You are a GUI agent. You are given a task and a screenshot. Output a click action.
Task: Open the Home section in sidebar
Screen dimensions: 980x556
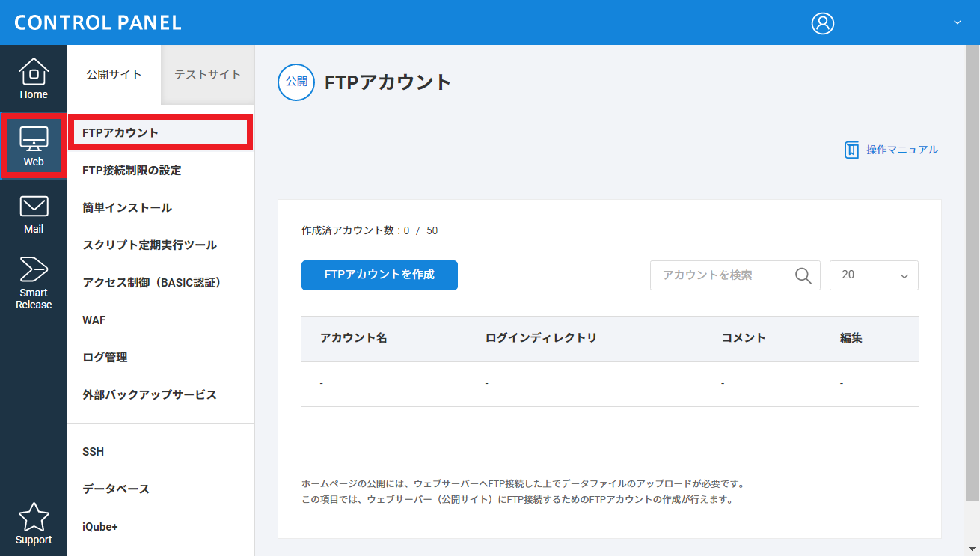(x=34, y=79)
